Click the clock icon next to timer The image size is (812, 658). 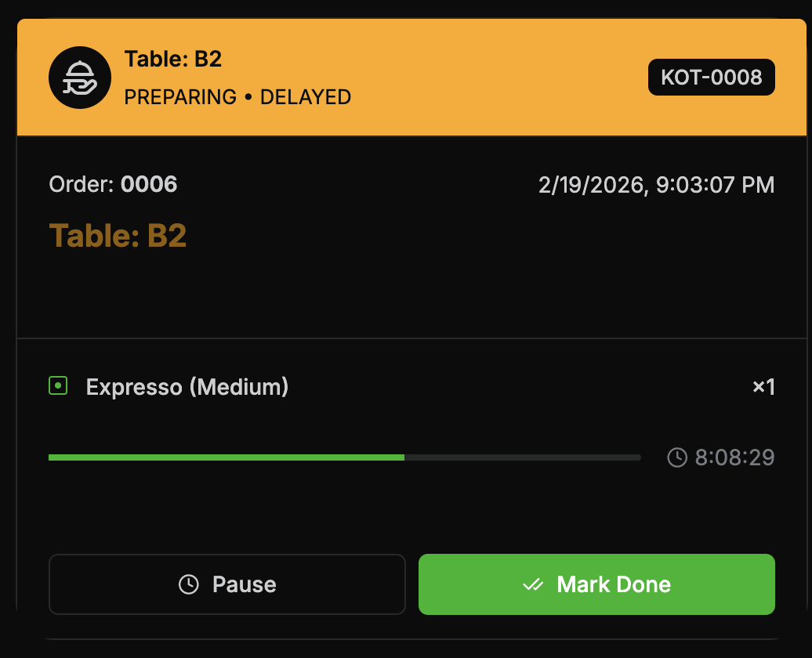[677, 457]
